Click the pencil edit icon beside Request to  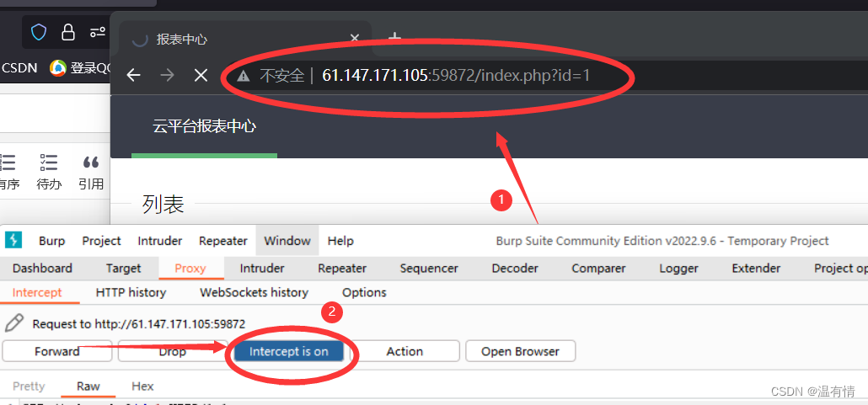[14, 323]
